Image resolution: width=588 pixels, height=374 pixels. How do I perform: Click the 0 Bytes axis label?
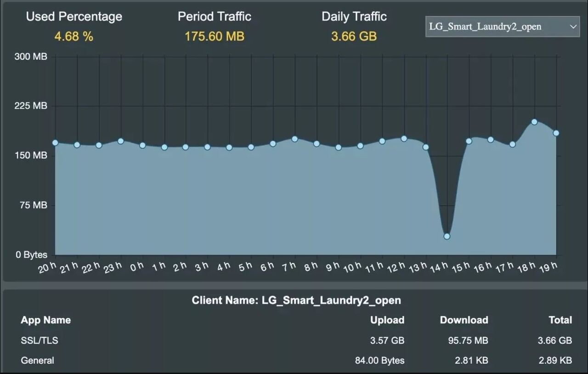[x=31, y=255]
